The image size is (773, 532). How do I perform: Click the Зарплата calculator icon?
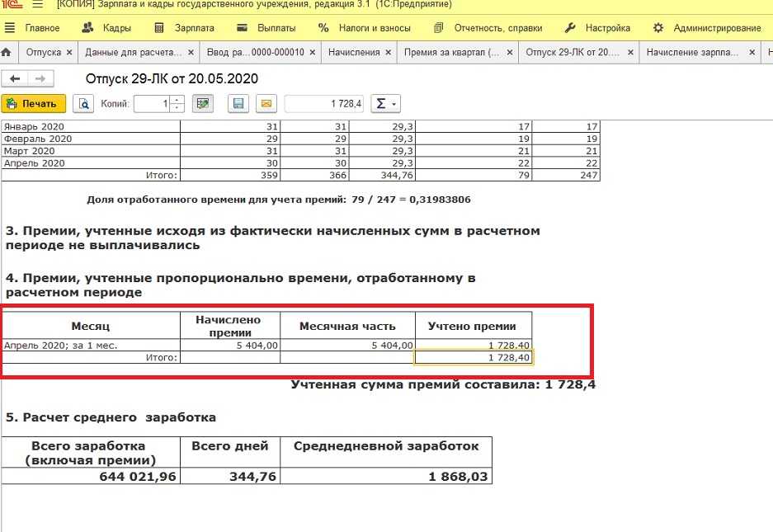pos(158,28)
